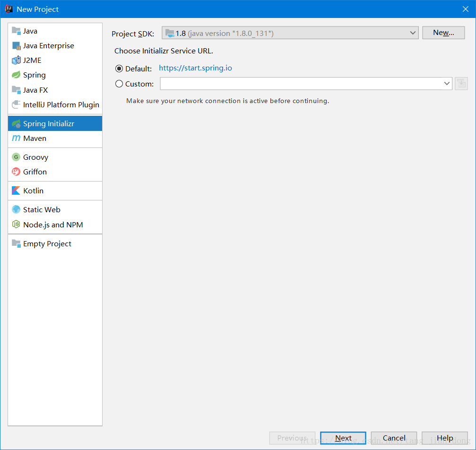Select Spring Initializr in the list
The height and width of the screenshot is (450, 476).
tap(55, 123)
